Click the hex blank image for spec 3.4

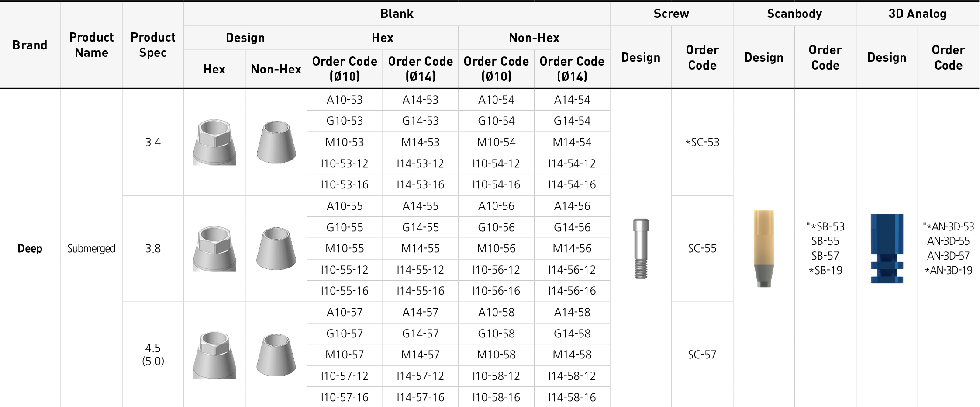tap(214, 142)
